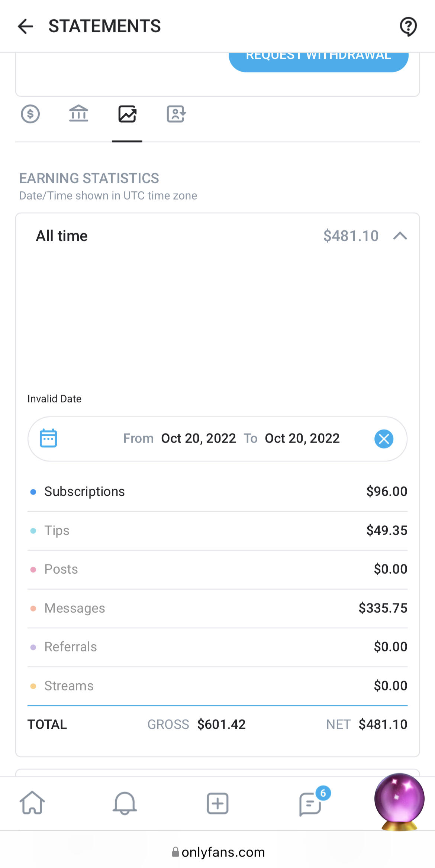The height and width of the screenshot is (868, 435).
Task: Open notifications bell icon
Action: (125, 803)
